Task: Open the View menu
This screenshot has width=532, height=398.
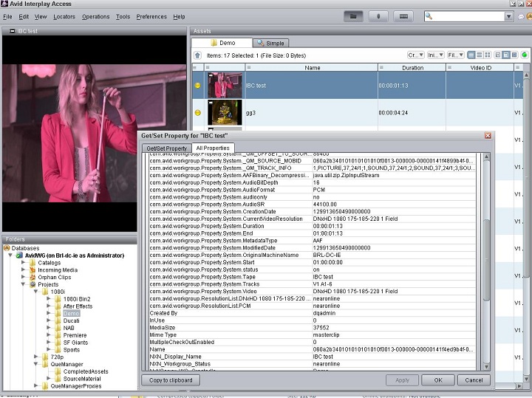Action: (41, 16)
